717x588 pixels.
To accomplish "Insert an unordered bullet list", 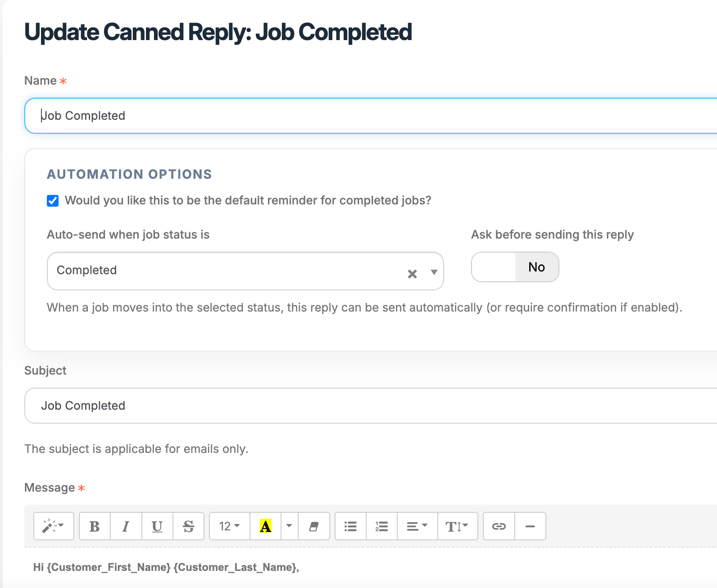I will pos(350,526).
